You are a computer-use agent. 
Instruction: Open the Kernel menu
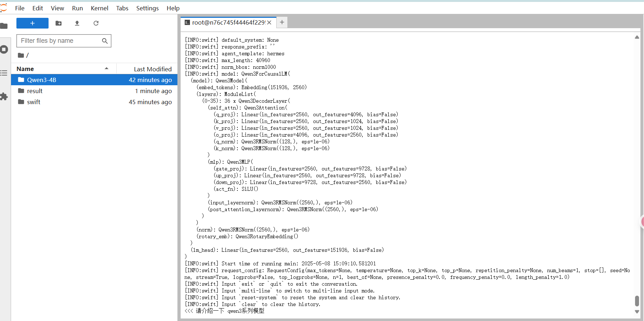pos(100,8)
